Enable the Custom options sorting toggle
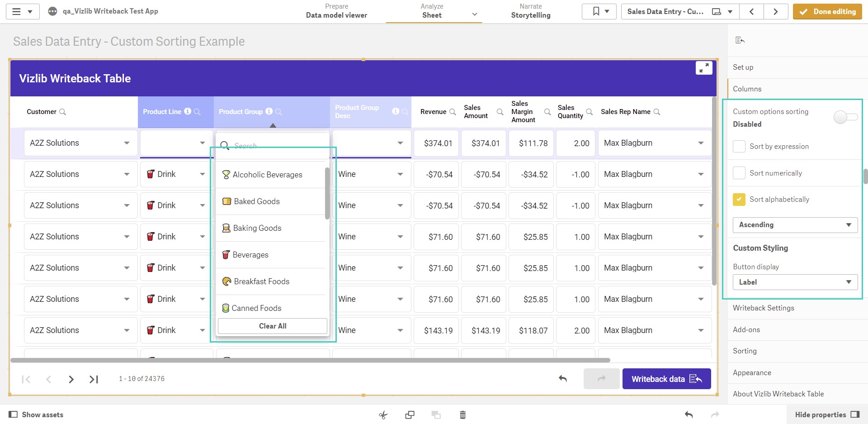 point(845,117)
